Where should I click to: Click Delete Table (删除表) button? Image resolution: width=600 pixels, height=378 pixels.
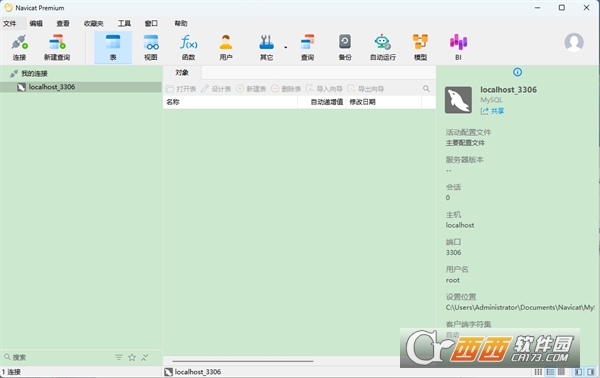286,89
